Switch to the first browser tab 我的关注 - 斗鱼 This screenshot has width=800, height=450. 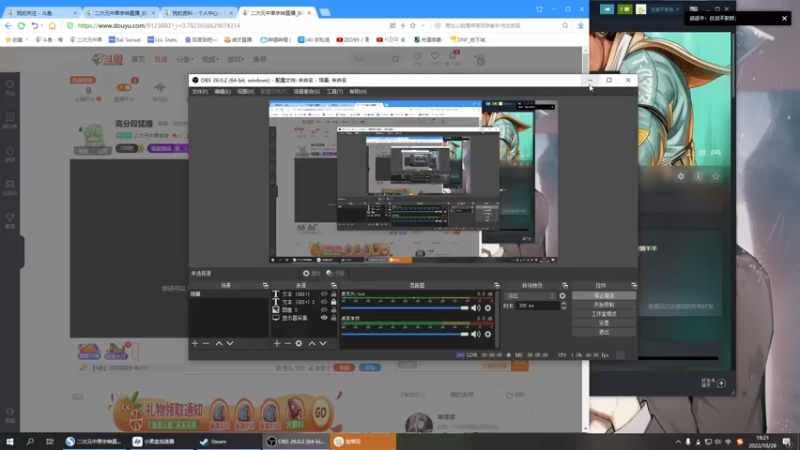click(x=40, y=13)
